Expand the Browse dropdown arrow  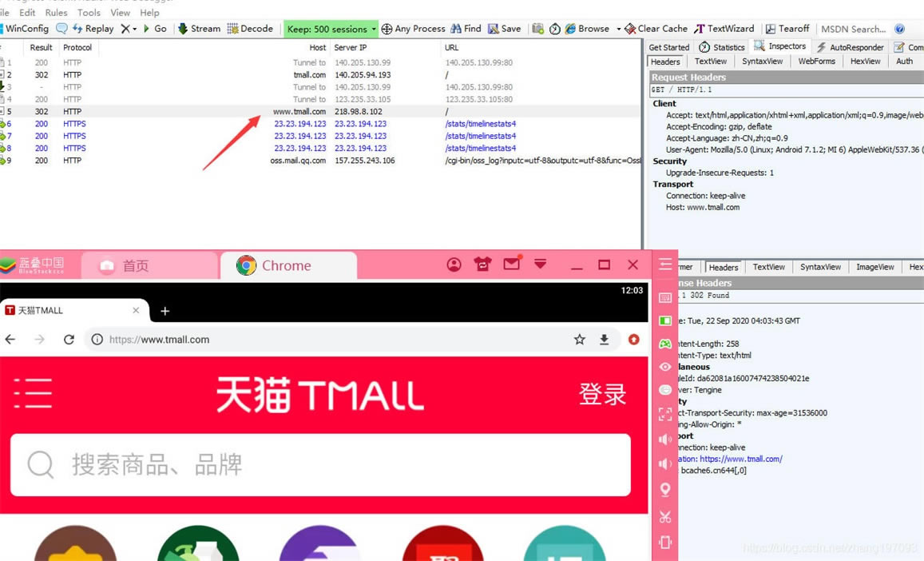pos(618,29)
